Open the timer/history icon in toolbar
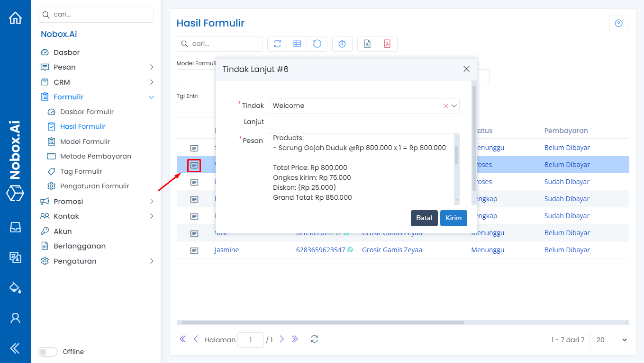 342,44
